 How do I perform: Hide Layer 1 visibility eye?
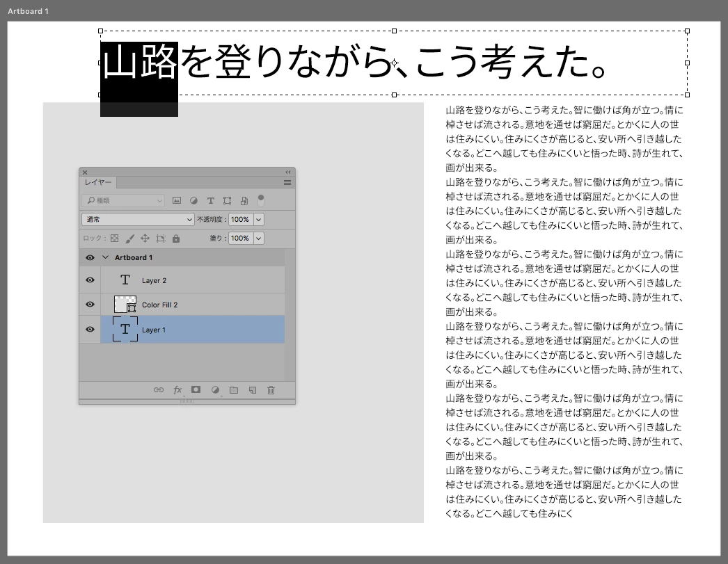pos(90,330)
